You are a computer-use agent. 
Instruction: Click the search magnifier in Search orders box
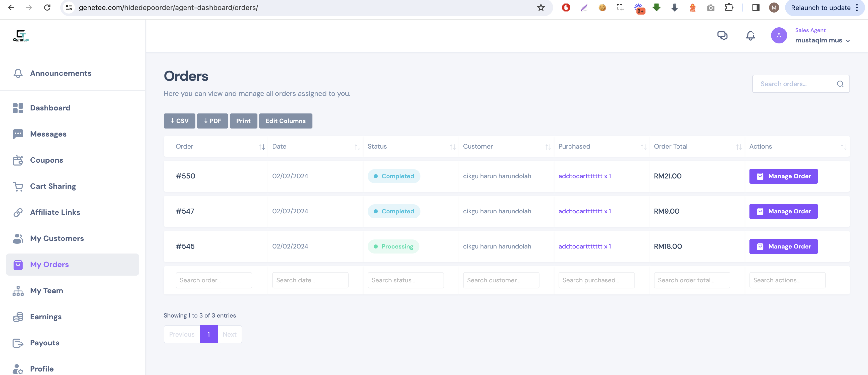[x=840, y=84]
